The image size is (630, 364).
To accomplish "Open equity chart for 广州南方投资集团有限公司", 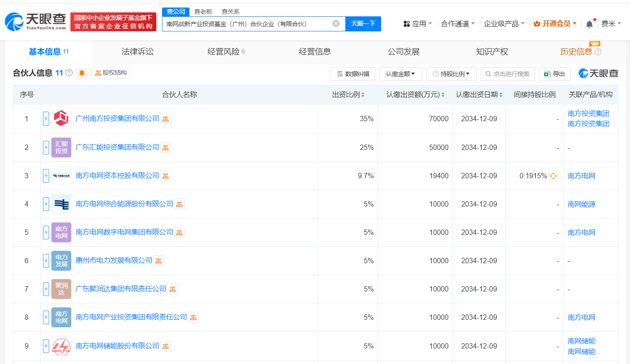I will (166, 119).
